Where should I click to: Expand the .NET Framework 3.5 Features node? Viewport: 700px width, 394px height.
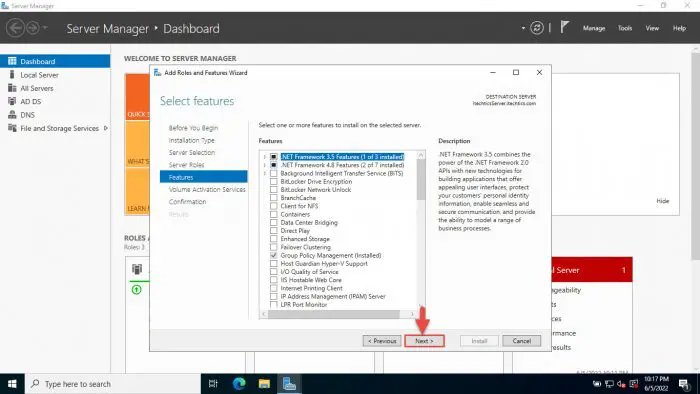265,157
